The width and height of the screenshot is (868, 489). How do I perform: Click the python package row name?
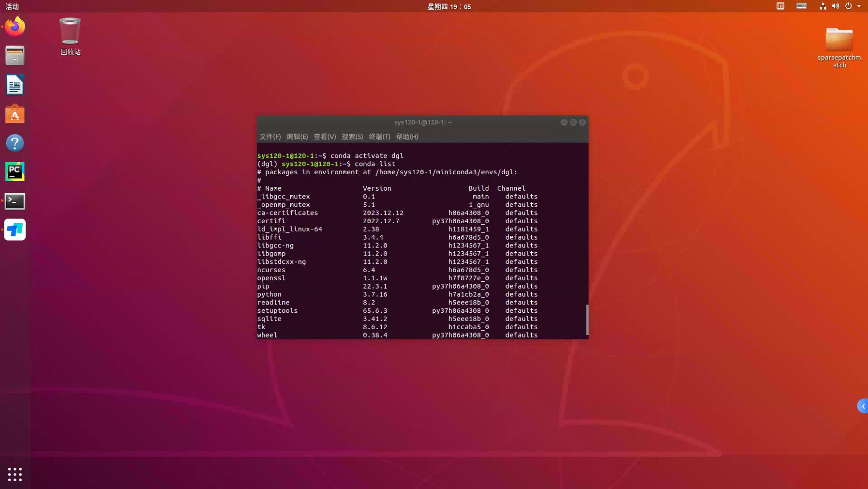point(269,294)
